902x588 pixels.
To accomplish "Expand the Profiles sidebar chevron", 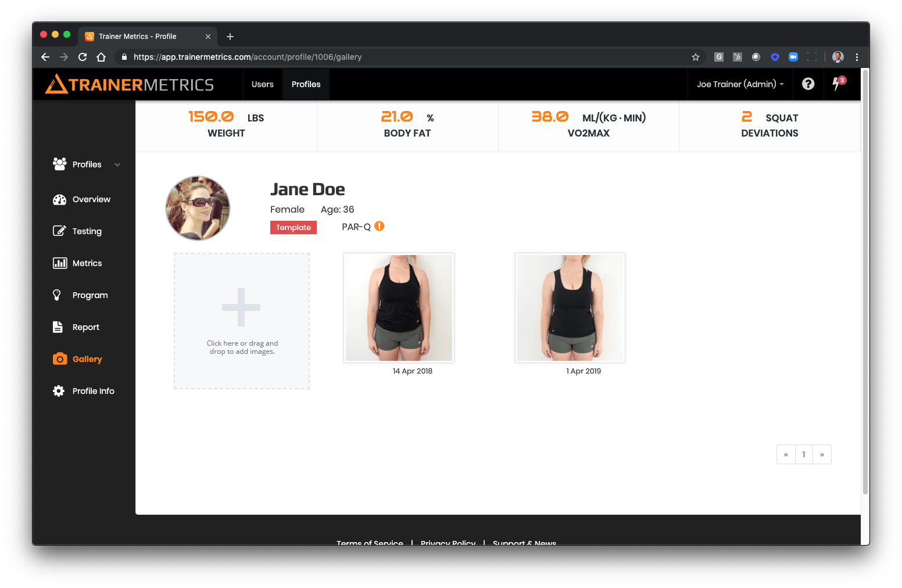I will click(x=117, y=164).
